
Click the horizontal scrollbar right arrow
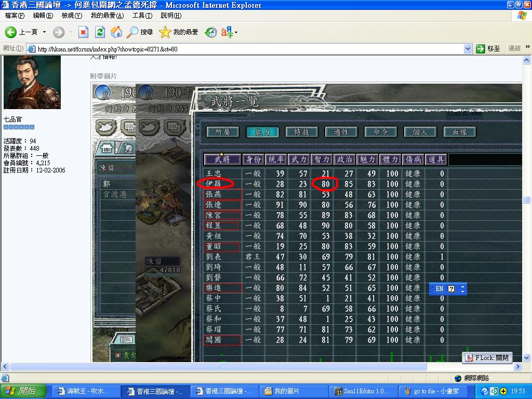pos(518,366)
